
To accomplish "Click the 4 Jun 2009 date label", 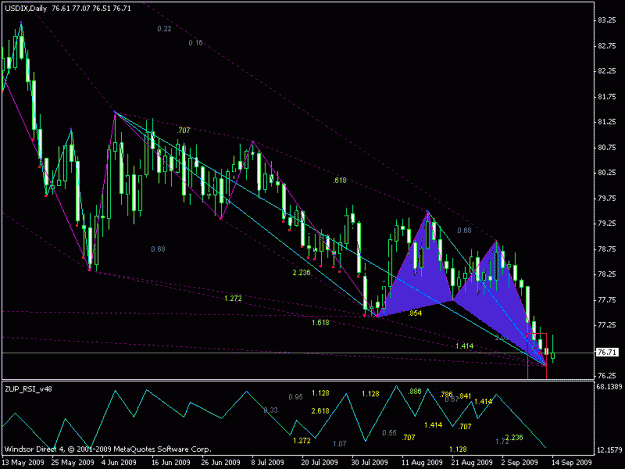I will pos(119,462).
